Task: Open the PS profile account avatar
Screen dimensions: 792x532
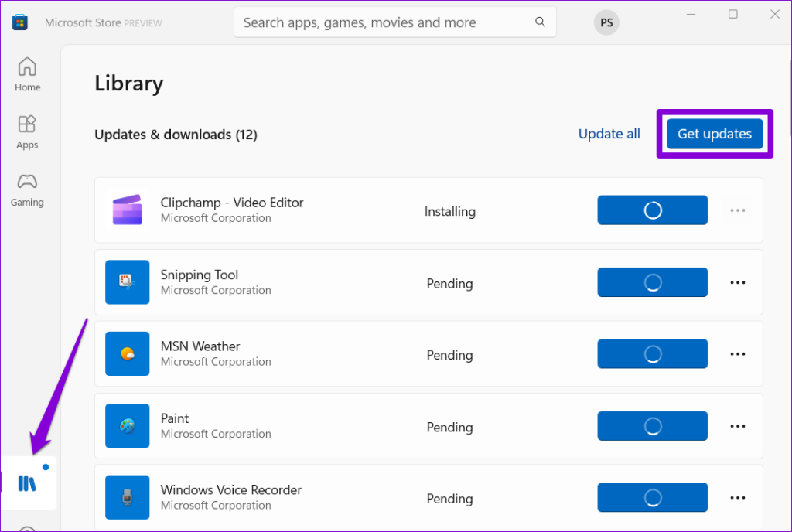Action: tap(606, 22)
